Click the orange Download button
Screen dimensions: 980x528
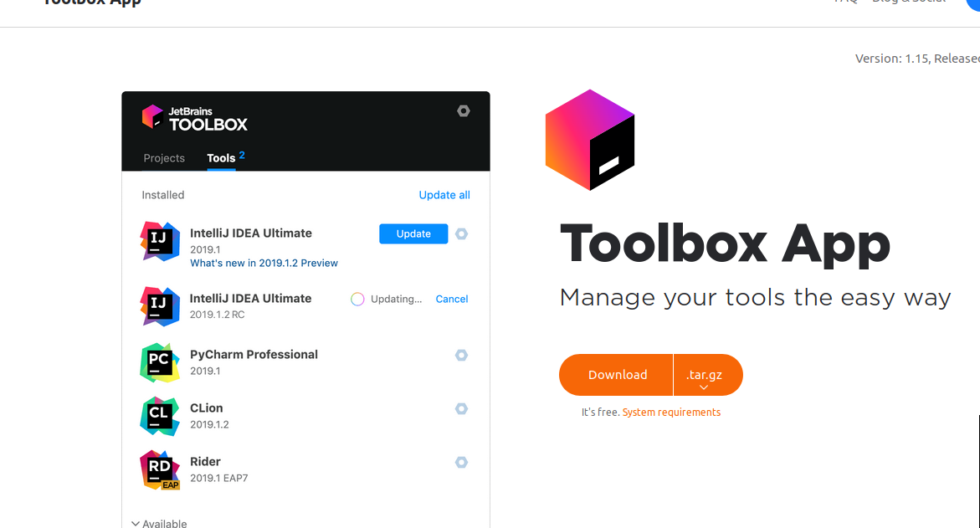[616, 375]
